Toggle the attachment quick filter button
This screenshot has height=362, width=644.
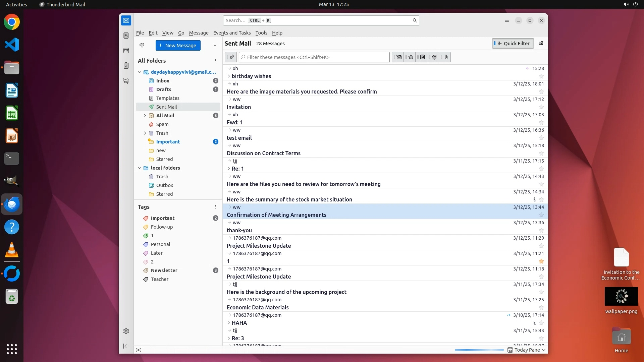click(x=446, y=57)
